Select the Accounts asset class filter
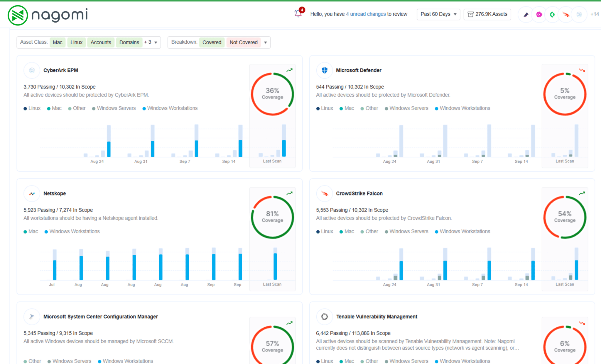The image size is (601, 364). coord(101,42)
